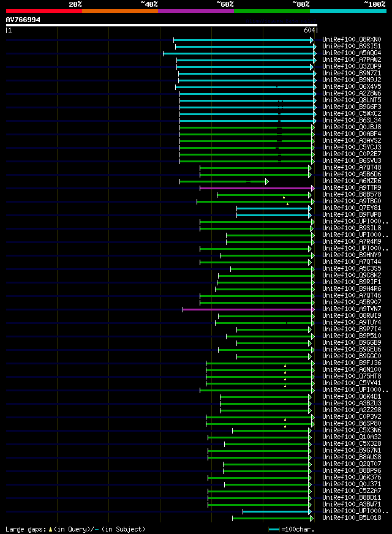Pick the UniRef100_A7QT48 hit label
Viewport: 392px width, 534px height.
[x=352, y=168]
